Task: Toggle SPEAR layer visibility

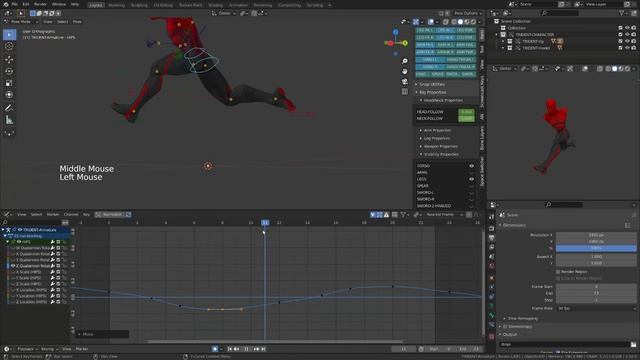Action: (471, 186)
